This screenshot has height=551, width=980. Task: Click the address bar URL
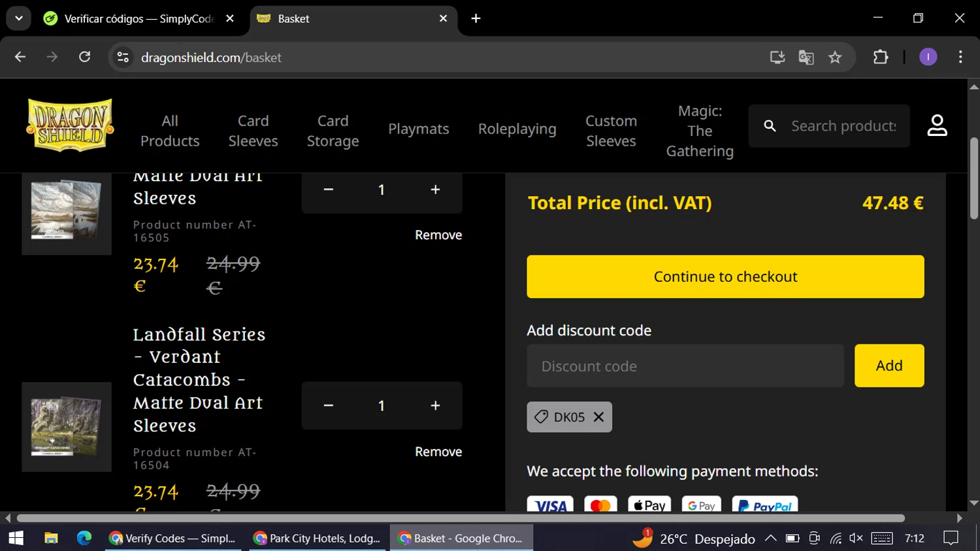[x=211, y=58]
